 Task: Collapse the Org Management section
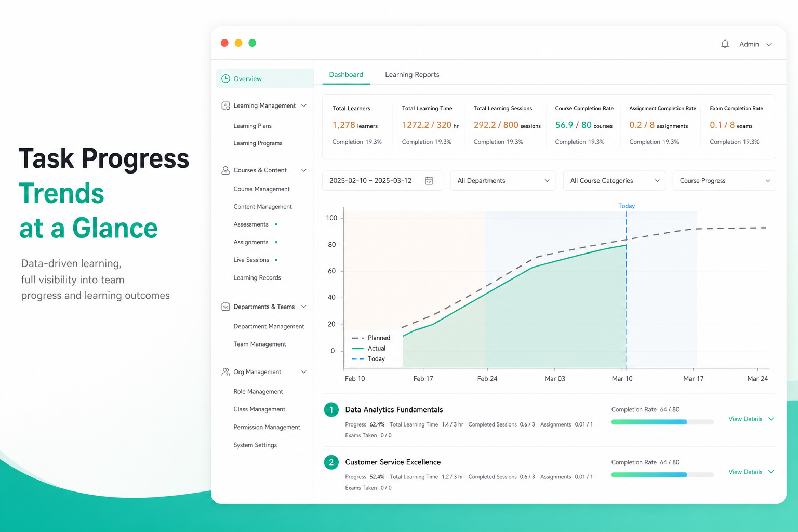coord(304,372)
